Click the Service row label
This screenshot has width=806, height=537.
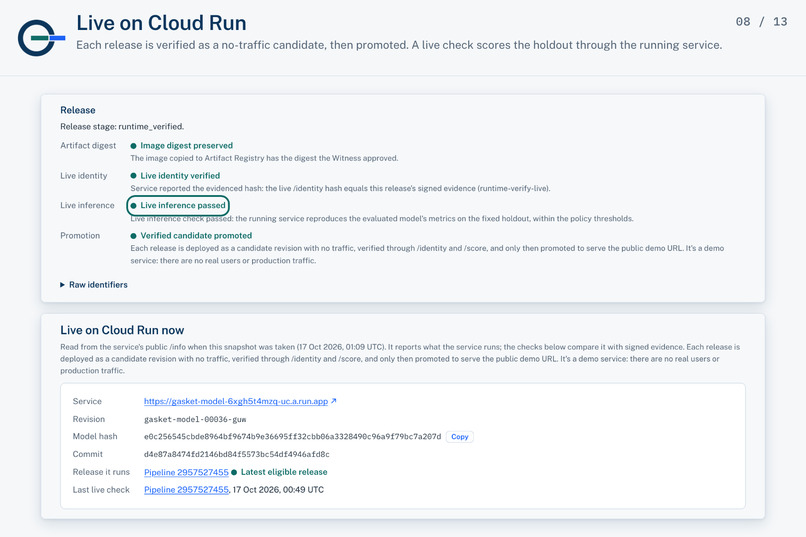(x=87, y=401)
